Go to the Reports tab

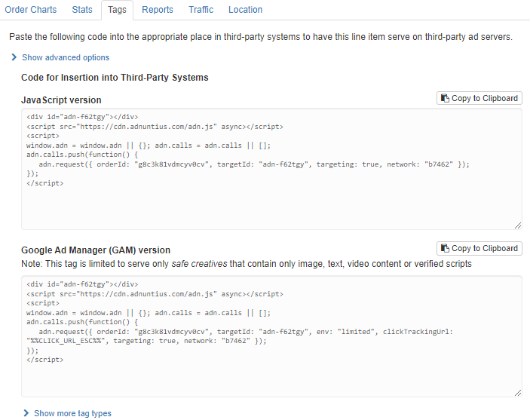click(x=157, y=10)
